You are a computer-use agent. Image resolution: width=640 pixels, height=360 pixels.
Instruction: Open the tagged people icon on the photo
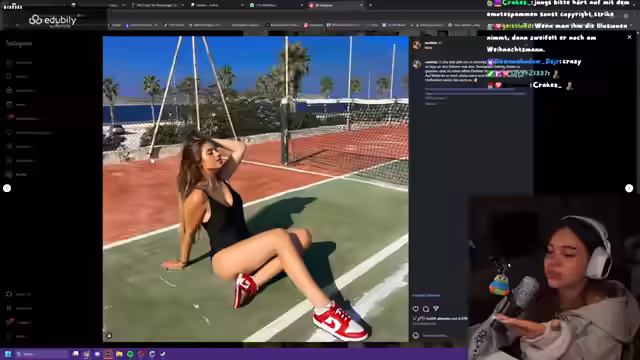tap(109, 335)
